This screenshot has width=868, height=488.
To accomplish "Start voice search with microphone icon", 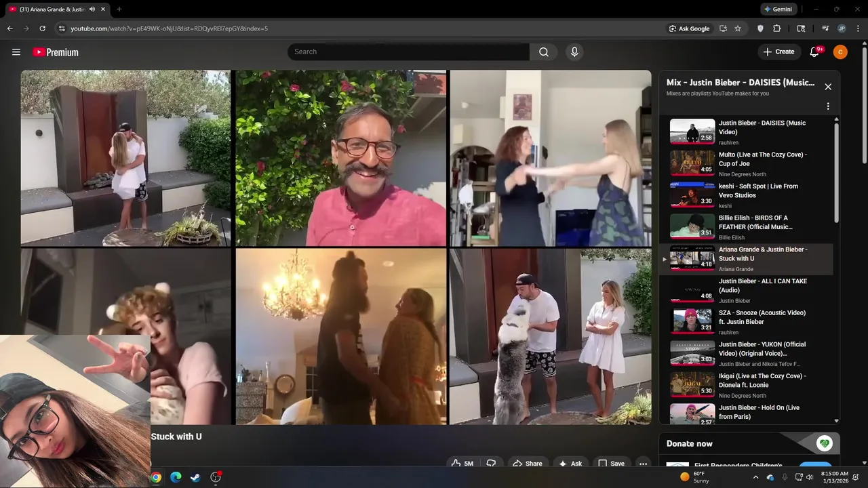I will (574, 52).
